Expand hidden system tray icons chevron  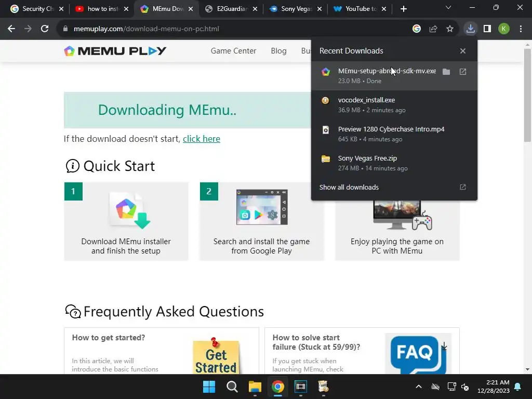click(x=419, y=387)
